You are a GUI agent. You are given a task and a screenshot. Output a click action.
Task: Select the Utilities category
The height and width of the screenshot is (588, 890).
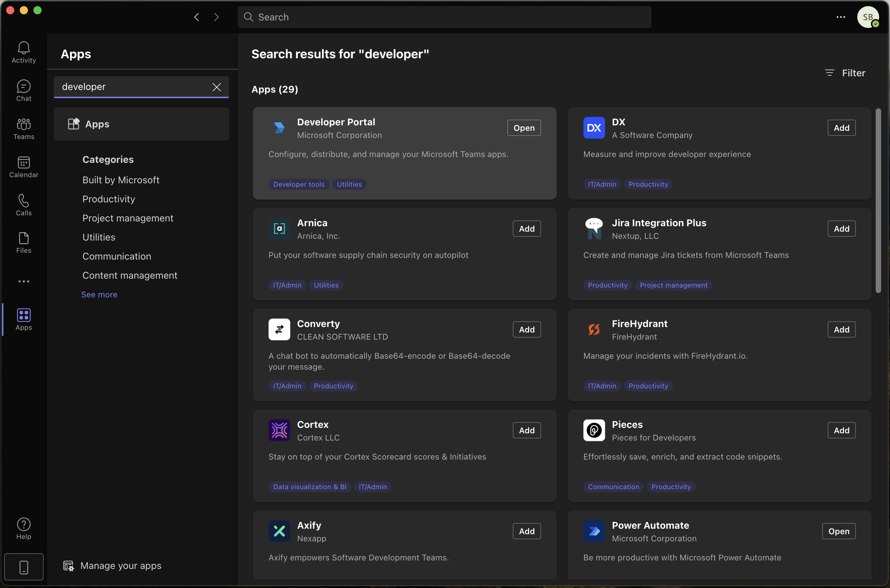tap(99, 237)
